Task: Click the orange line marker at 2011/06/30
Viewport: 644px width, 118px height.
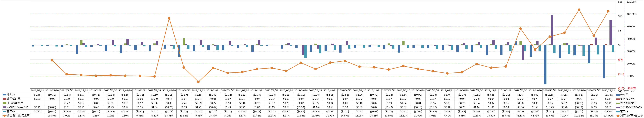Action: [x=52, y=60]
